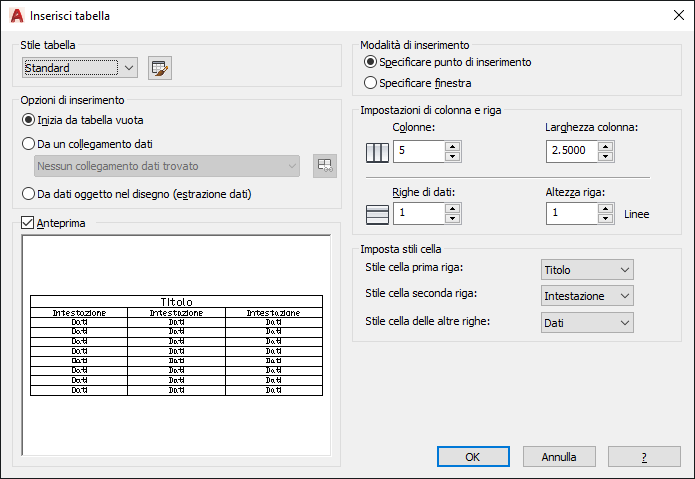Choose Da dati oggetto nel disegno option
Image resolution: width=695 pixels, height=479 pixels.
pos(137,194)
